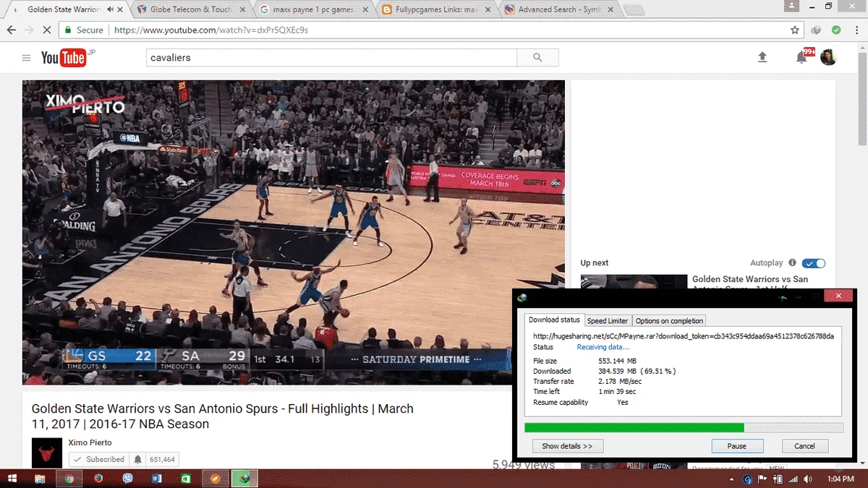The width and height of the screenshot is (868, 488).
Task: Cancel the download
Action: 804,446
